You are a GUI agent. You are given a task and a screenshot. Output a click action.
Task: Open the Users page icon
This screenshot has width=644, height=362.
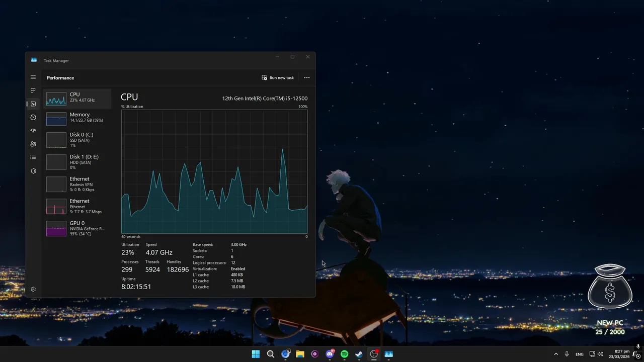[33, 144]
